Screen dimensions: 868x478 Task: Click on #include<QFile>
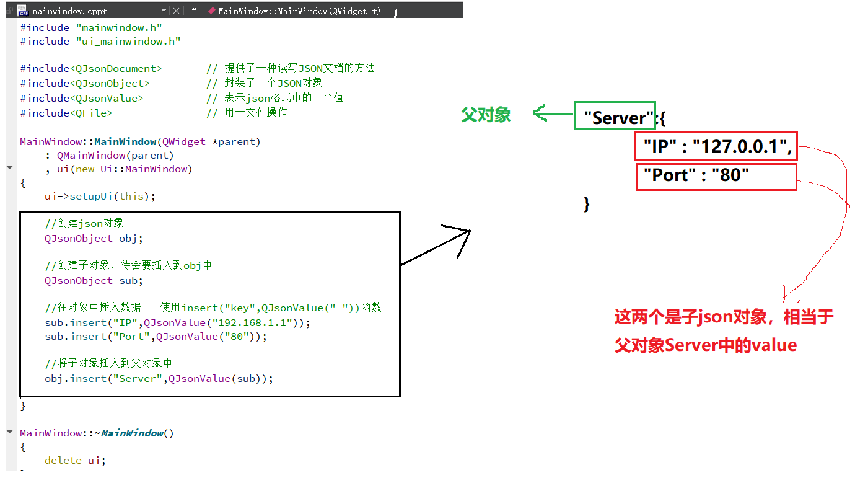[x=66, y=113]
